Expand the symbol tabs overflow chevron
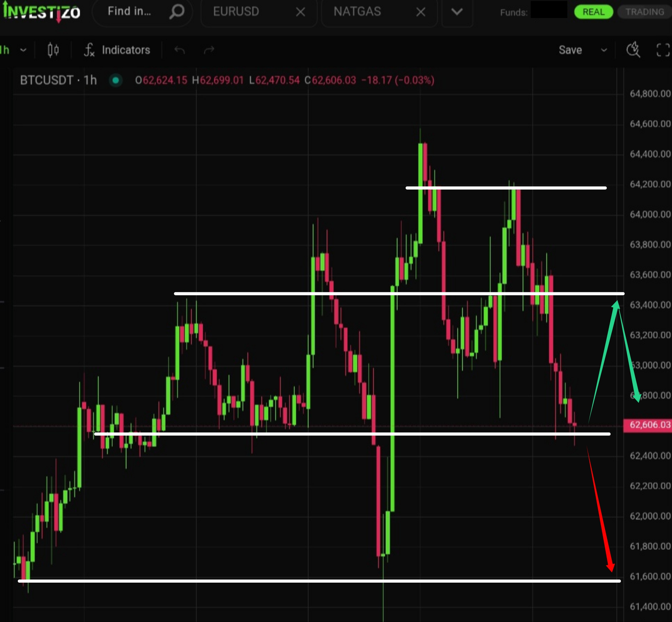This screenshot has width=672, height=622. 457,12
